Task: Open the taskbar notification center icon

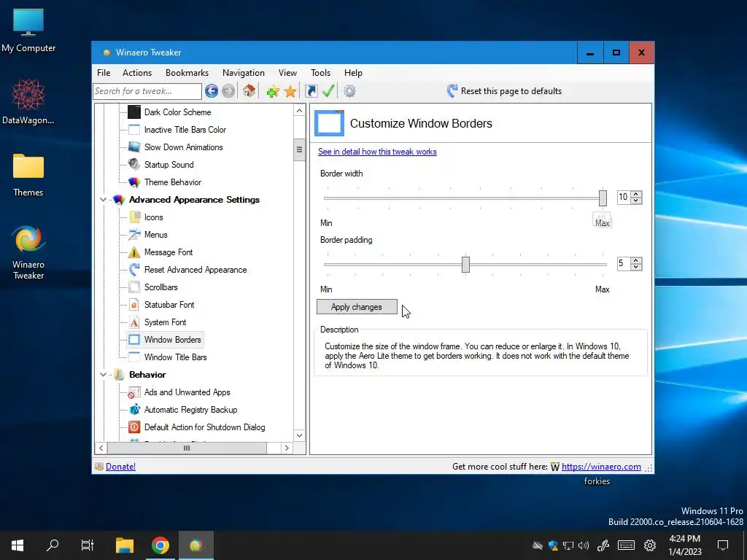Action: click(723, 545)
